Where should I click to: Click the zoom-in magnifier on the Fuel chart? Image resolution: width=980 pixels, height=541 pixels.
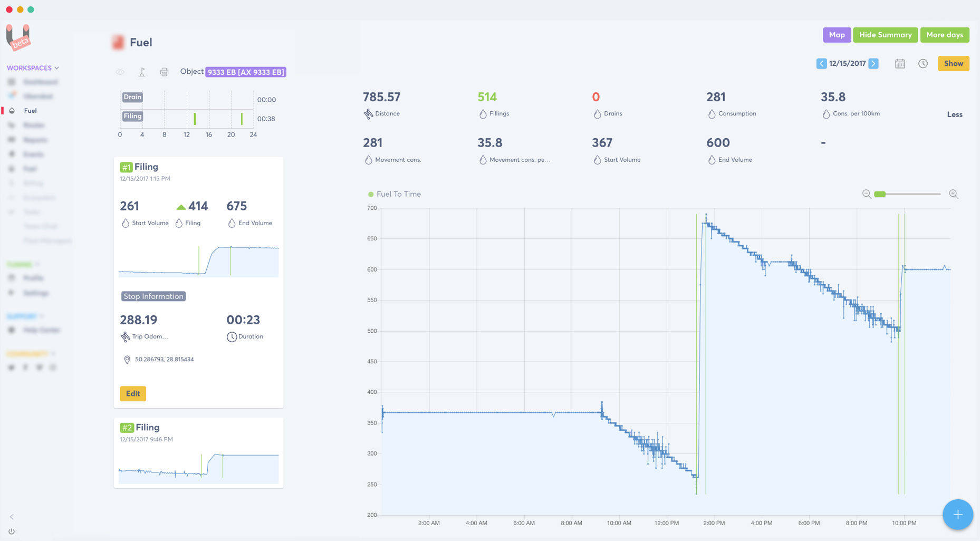[954, 194]
